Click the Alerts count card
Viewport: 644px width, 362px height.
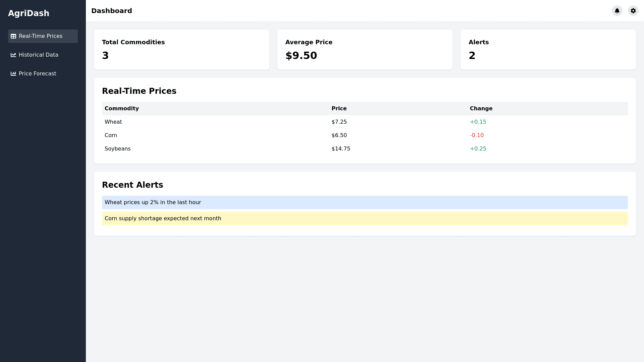pos(548,50)
